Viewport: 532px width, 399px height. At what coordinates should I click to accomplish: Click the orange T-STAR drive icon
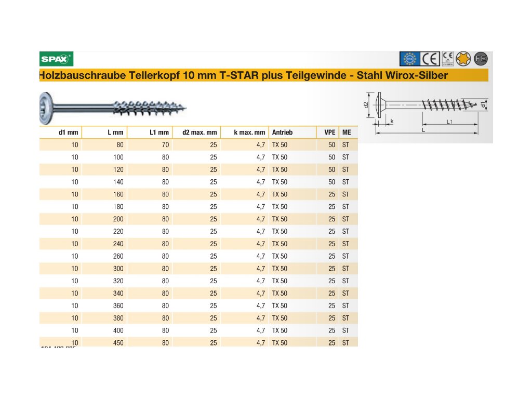tap(463, 59)
